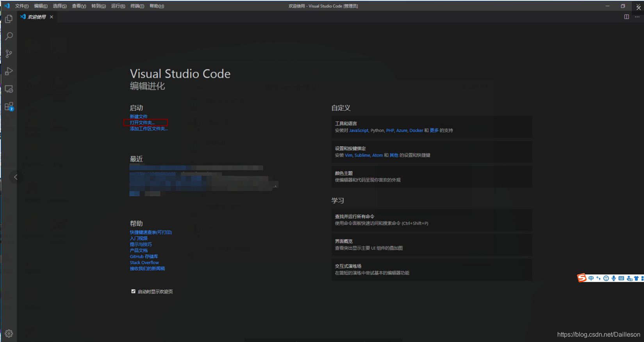Open GitHub 存储库 link
This screenshot has height=342, width=644.
point(144,256)
